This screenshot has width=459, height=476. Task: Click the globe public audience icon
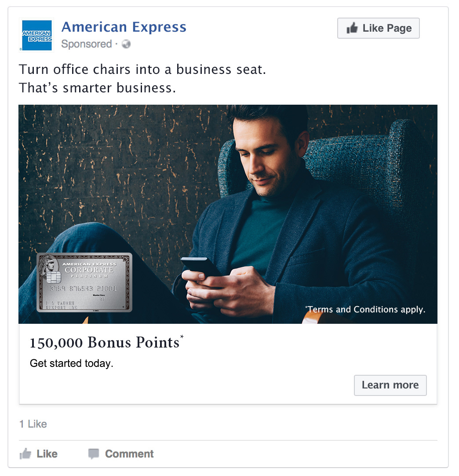click(126, 44)
